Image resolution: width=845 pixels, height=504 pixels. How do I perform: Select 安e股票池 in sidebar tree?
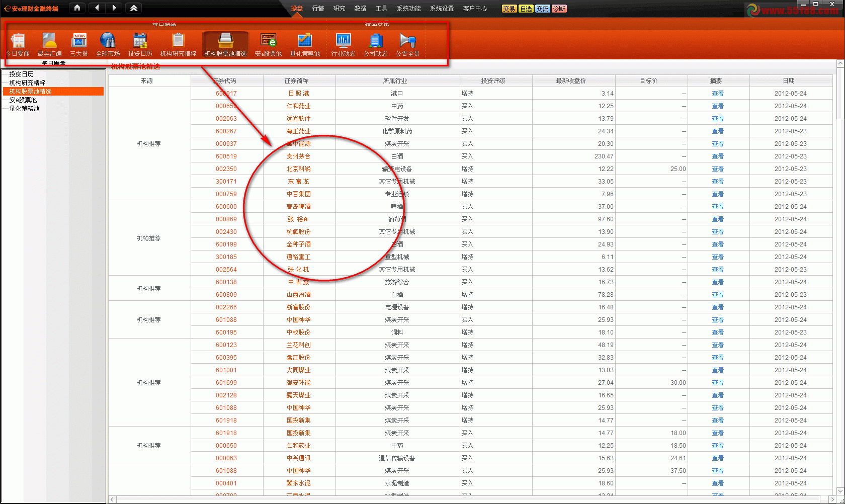(x=23, y=100)
